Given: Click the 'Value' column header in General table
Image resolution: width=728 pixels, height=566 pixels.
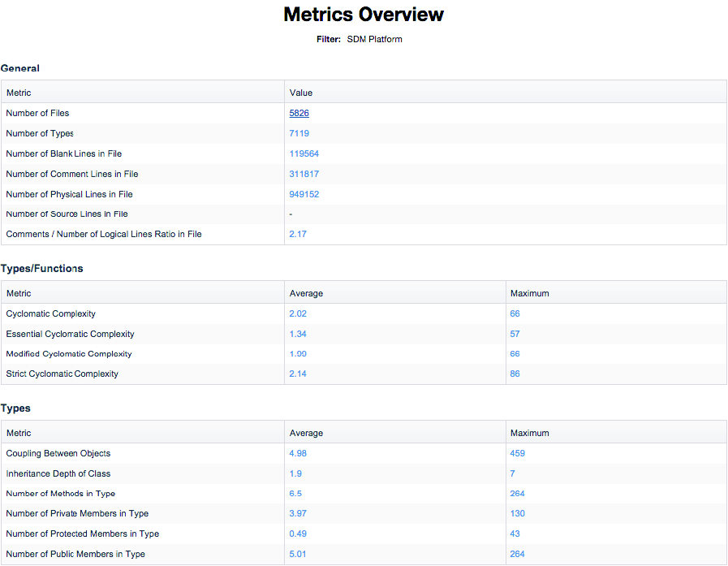Looking at the screenshot, I should click(x=301, y=93).
